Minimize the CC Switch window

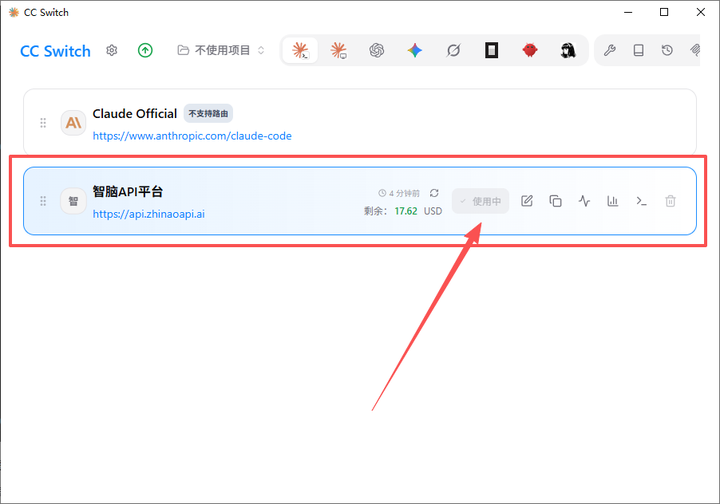(x=628, y=12)
